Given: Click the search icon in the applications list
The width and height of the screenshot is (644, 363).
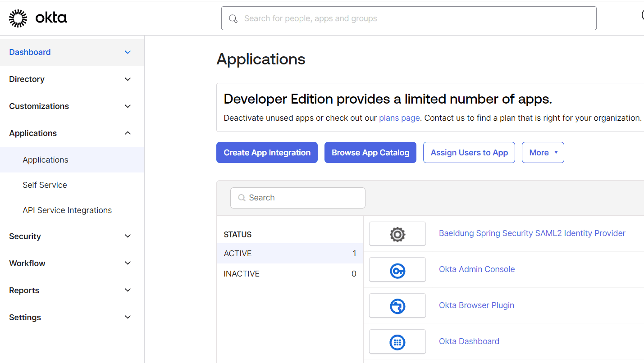Looking at the screenshot, I should click(x=242, y=198).
